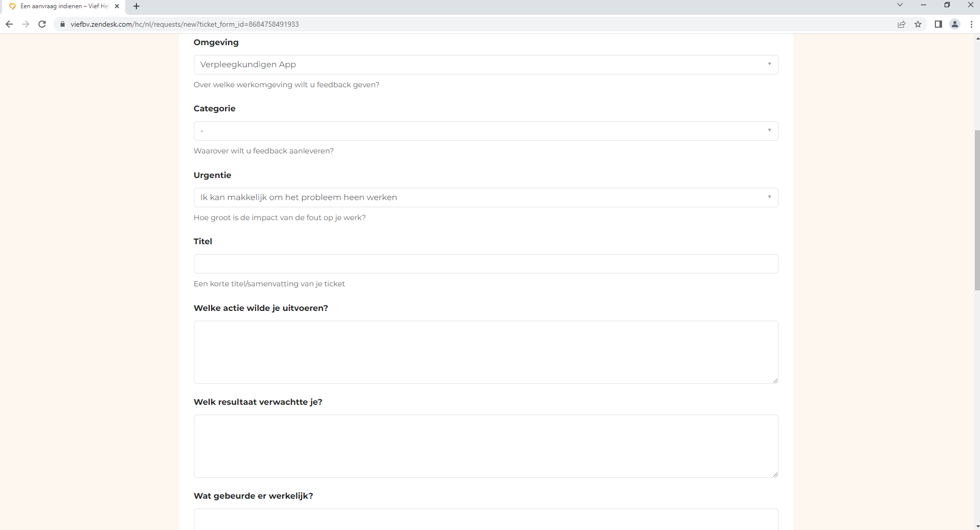Close the 'Een aanvraag indienen' tab
This screenshot has height=530, width=980.
(117, 6)
